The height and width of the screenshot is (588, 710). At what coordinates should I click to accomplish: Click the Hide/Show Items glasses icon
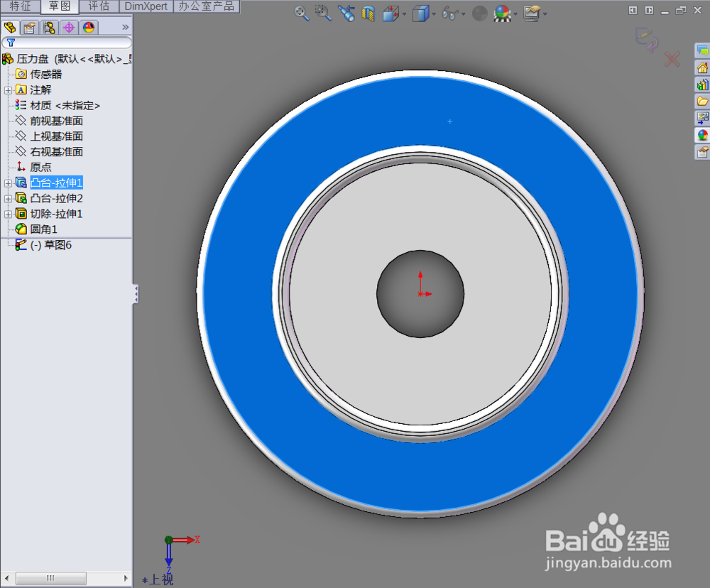[x=450, y=13]
